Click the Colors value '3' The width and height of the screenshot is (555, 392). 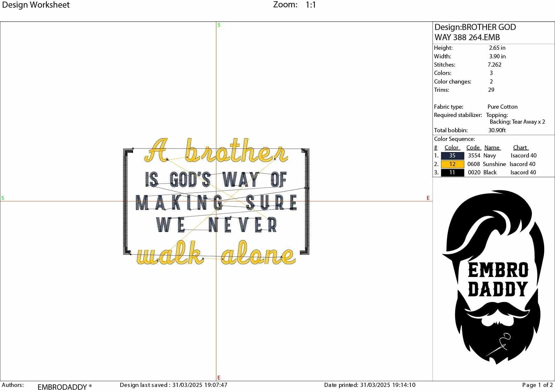point(491,73)
